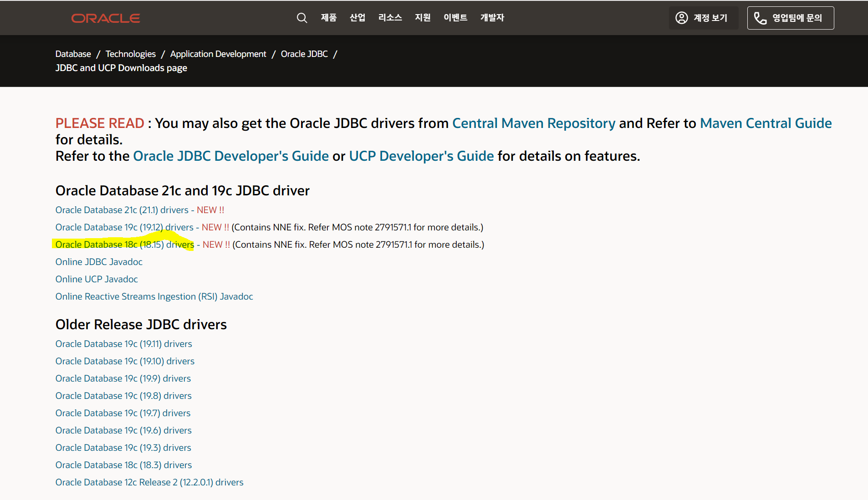Click the 'PLEASE READ' red text
868x500 pixels.
click(x=100, y=123)
